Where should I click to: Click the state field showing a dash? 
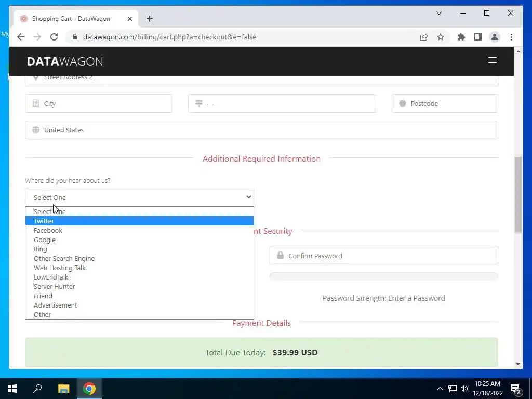point(282,103)
